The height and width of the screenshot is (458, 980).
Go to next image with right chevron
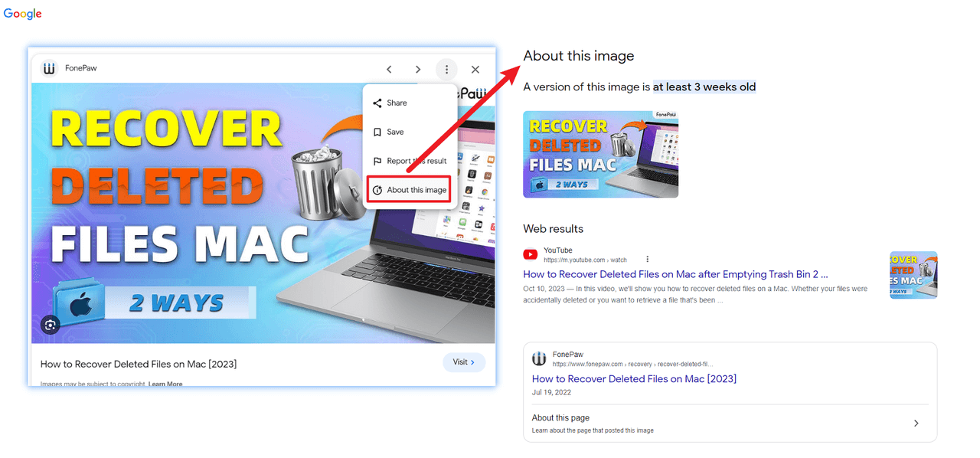418,69
